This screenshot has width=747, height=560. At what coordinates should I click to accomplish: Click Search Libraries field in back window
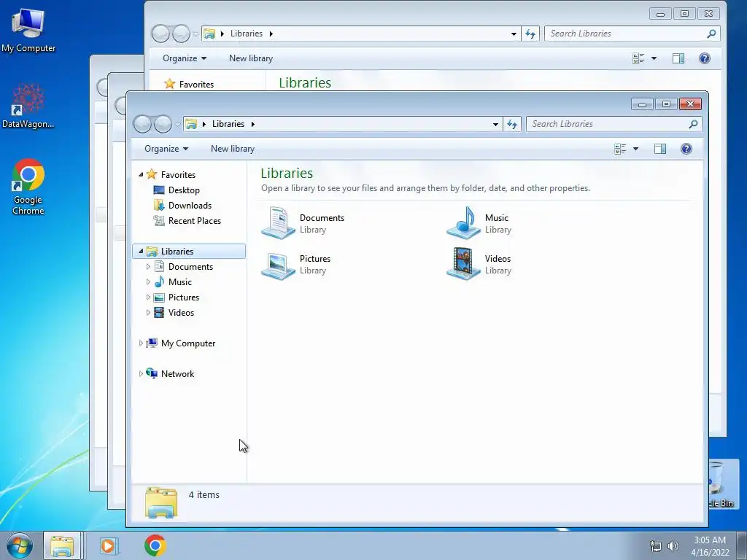pos(625,34)
